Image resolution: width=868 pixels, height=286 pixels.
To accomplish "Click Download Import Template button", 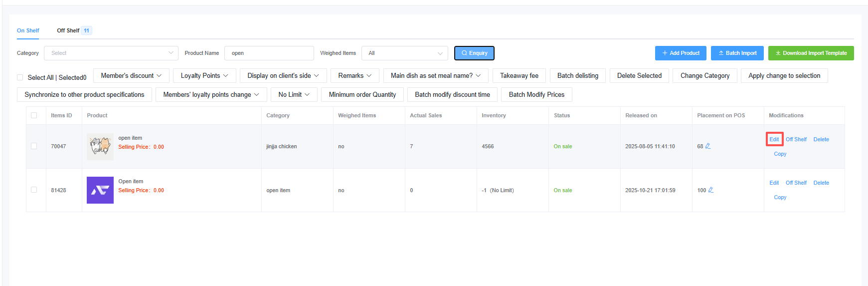I will coord(811,53).
